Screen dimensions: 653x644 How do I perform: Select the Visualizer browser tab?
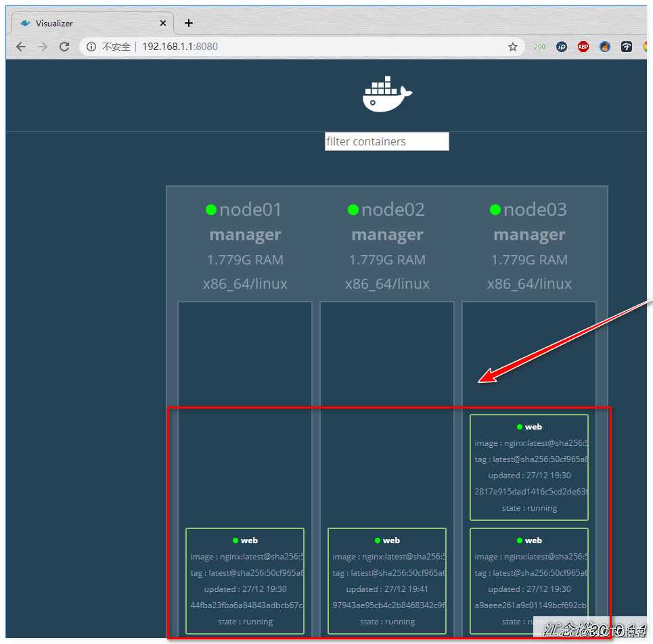pos(93,23)
